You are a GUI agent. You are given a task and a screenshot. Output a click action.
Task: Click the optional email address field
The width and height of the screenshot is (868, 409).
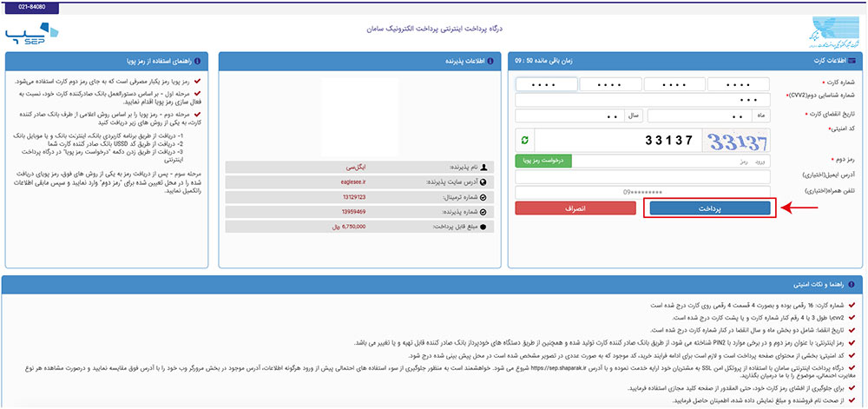642,176
